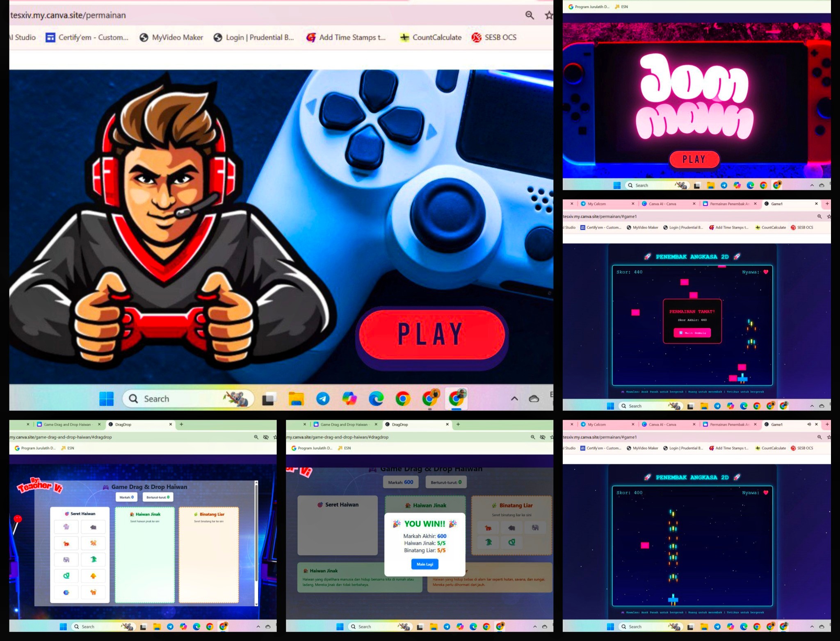
Task: Open the SESB OCS bookmark in the large window
Action: click(494, 37)
